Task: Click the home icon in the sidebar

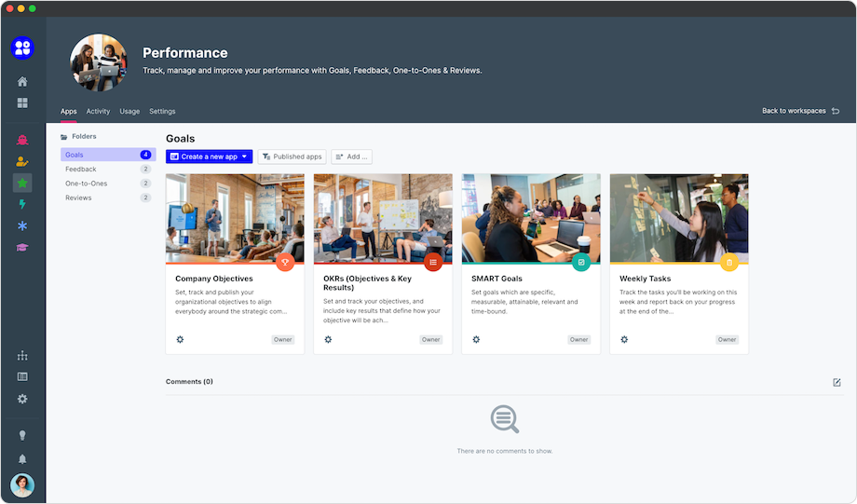Action: [x=22, y=82]
